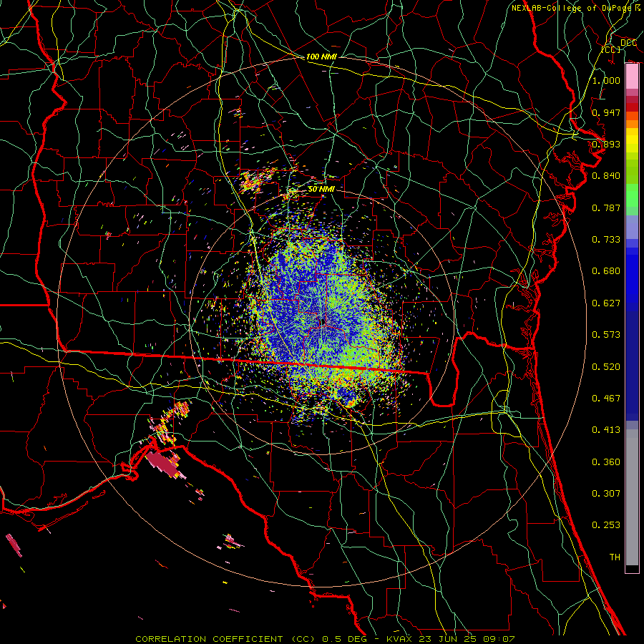
Task: Click the DEC label above the legend
Action: click(628, 43)
